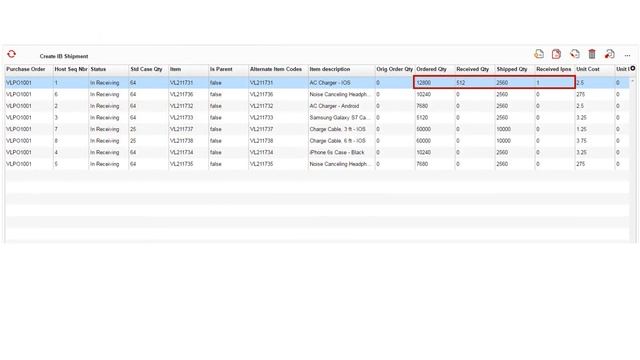
Task: Click the Host Seq Nbr column header
Action: (71, 69)
